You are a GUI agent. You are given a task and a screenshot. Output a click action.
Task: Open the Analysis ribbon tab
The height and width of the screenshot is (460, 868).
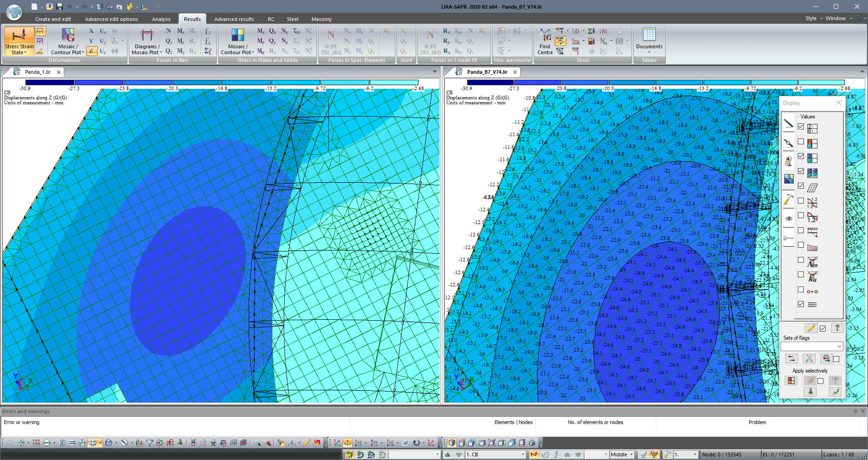click(161, 19)
